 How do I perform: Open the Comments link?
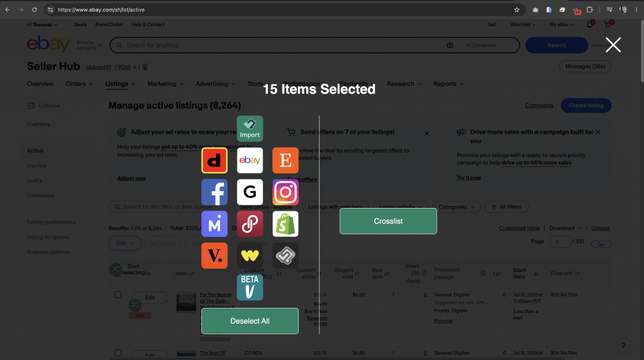[x=539, y=106]
